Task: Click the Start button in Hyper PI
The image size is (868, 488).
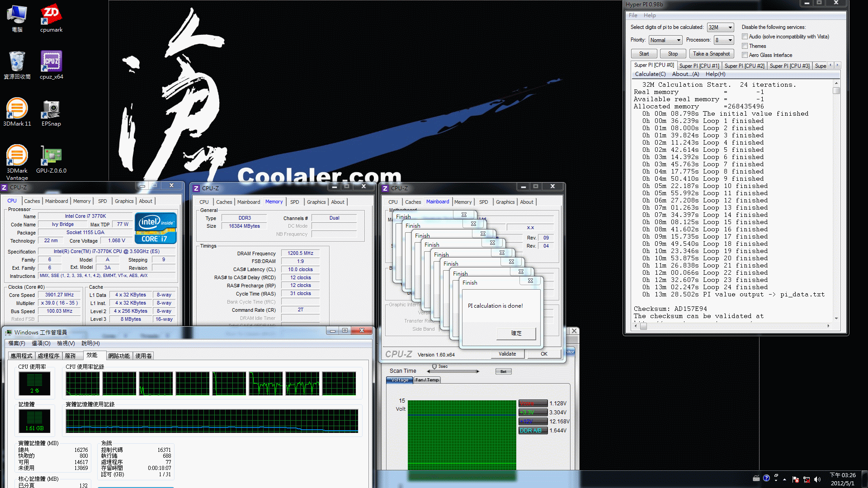Action: (x=644, y=54)
